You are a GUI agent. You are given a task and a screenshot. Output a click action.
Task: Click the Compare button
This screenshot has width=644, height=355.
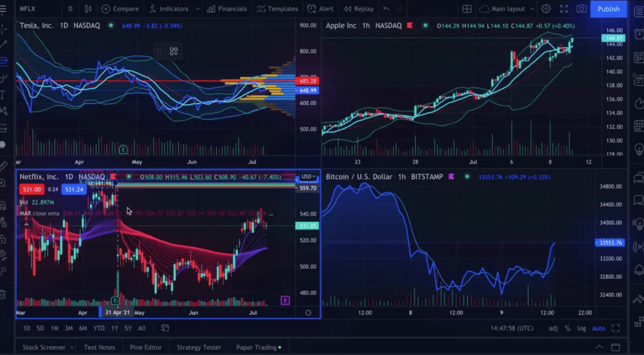pyautogui.click(x=120, y=9)
